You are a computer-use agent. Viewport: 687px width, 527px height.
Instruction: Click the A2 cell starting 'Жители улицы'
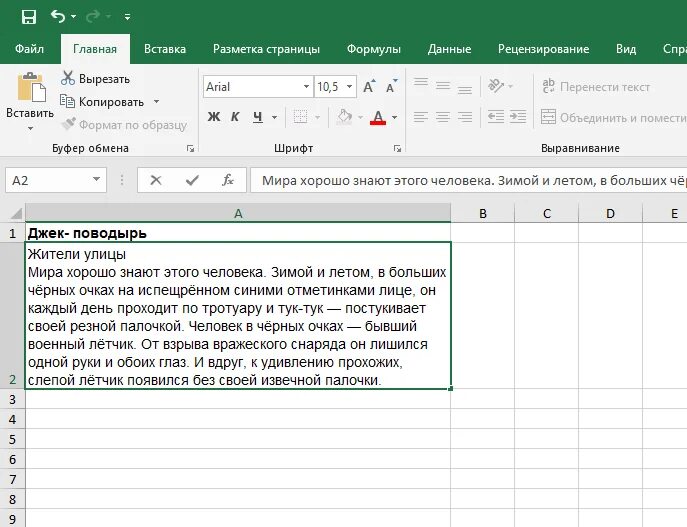coord(238,315)
